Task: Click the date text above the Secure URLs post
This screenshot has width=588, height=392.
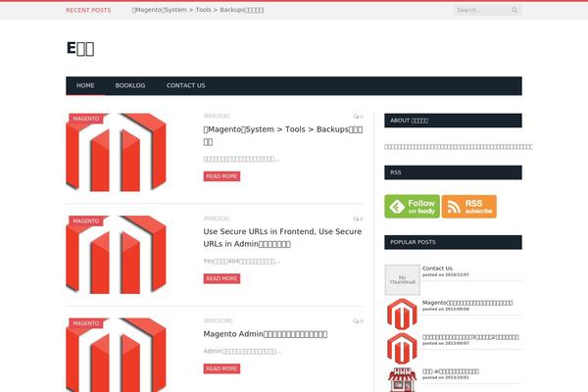Action: (217, 219)
